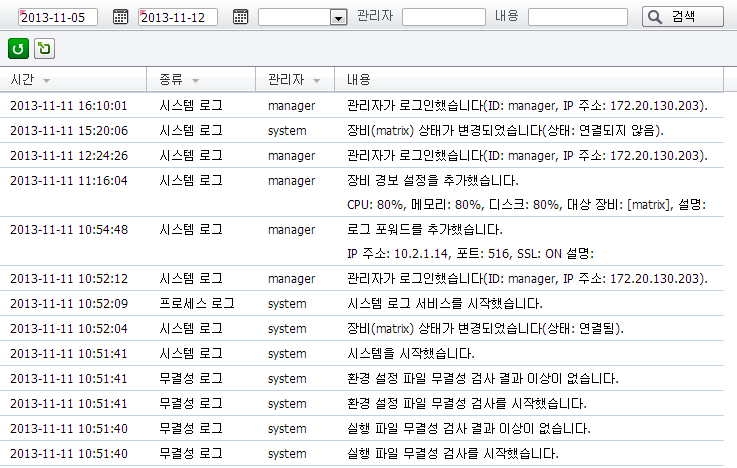The height and width of the screenshot is (468, 737).
Task: Click the auto-refresh icon with white background
Action: pos(44,49)
